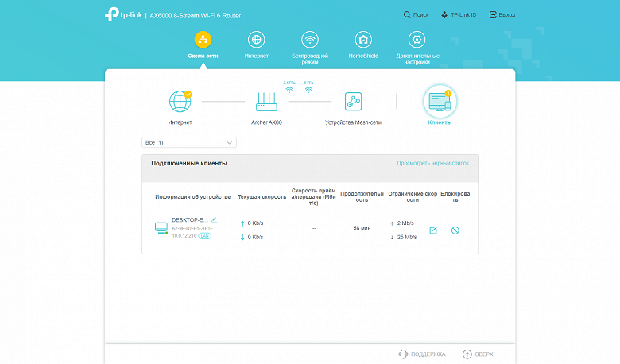
Task: Click the IP address 10.0.12.216
Action: [184, 235]
